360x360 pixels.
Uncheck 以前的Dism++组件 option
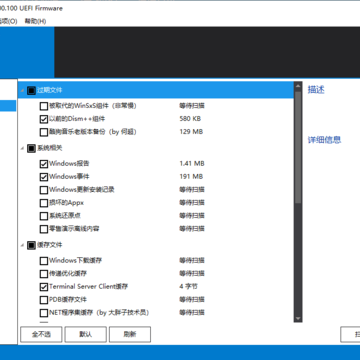44,119
